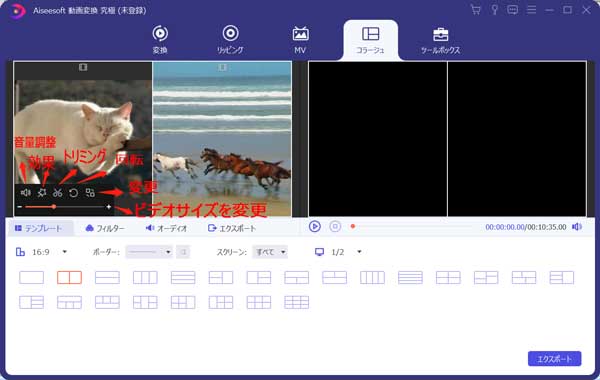The image size is (600, 380).
Task: Open the effects icon on cat clip
Action: pyautogui.click(x=42, y=192)
